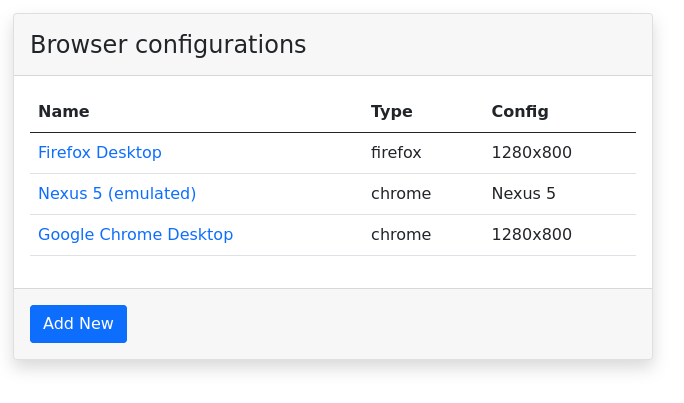Click the firefox type cell

[x=396, y=153]
